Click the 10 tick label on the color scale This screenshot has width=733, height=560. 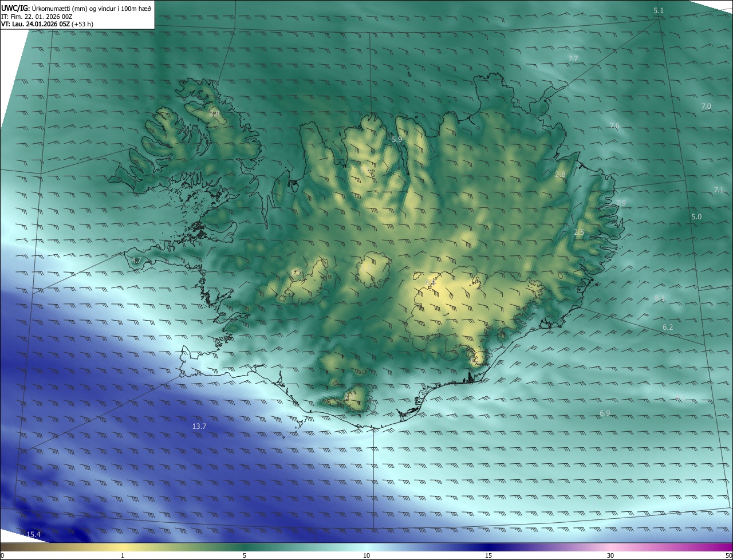[366, 555]
